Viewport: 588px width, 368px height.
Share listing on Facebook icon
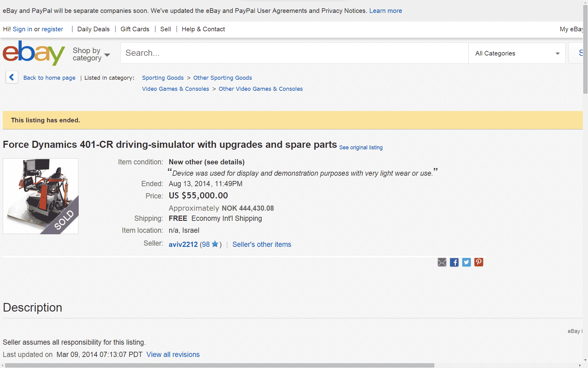454,262
